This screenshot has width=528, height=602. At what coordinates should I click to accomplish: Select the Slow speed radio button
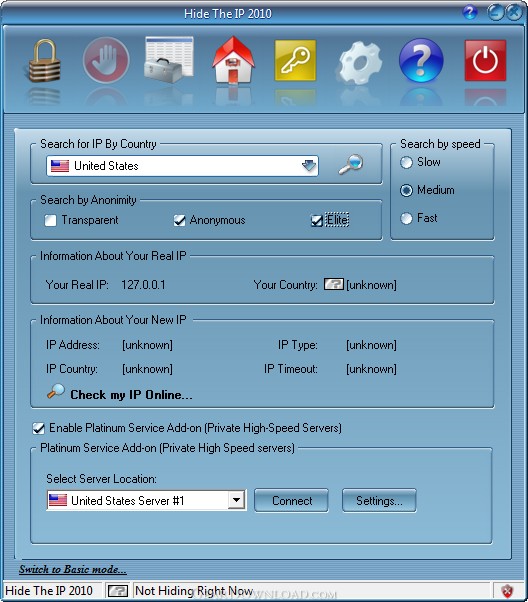tap(406, 162)
